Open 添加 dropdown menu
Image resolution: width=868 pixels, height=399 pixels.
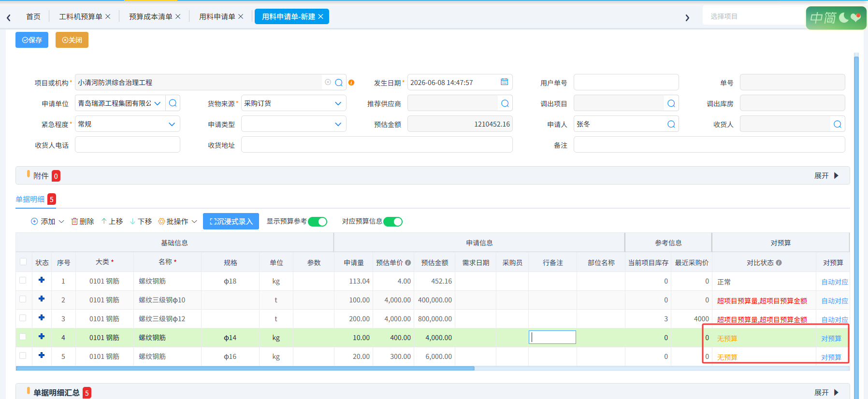[x=47, y=221]
